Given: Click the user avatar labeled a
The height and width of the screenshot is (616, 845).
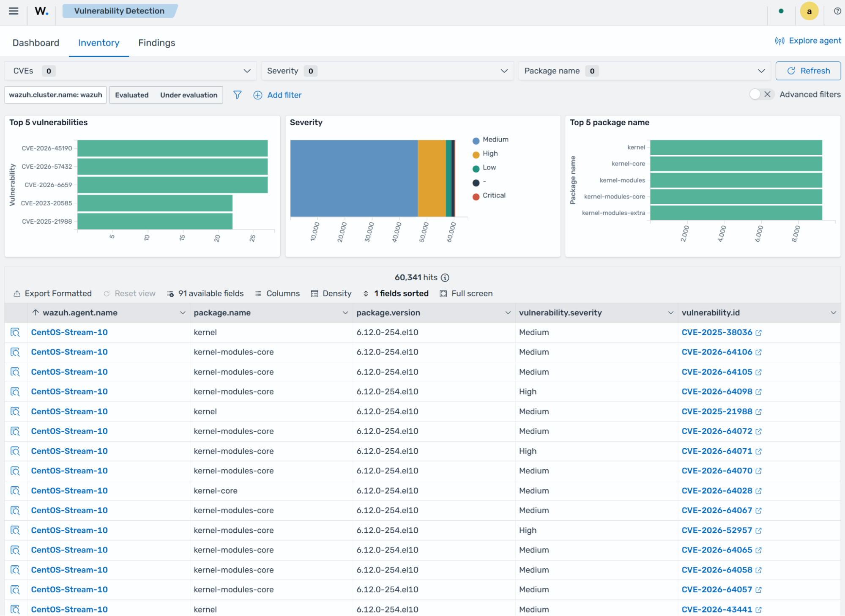Looking at the screenshot, I should 809,11.
